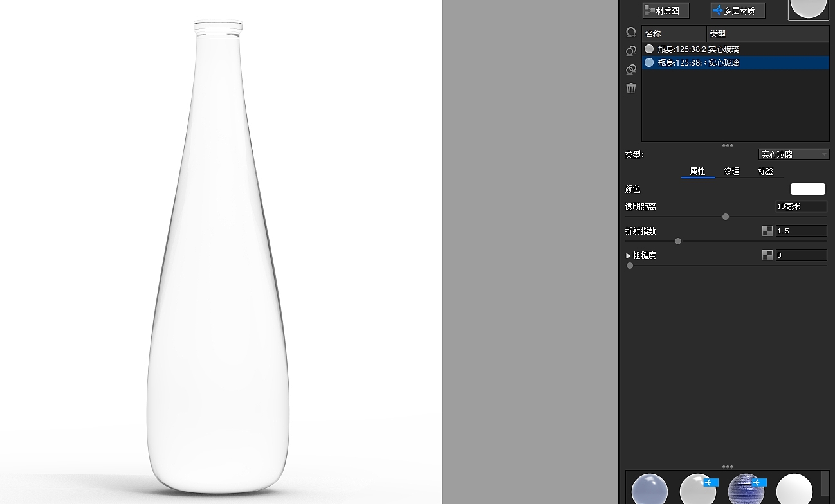This screenshot has height=504, width=835.
Task: Select the blue striped sphere material thumbnail
Action: pyautogui.click(x=745, y=489)
